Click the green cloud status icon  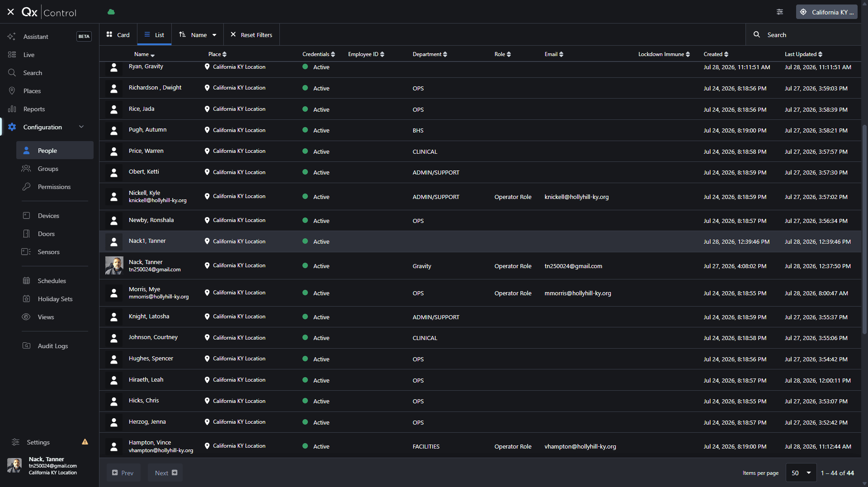tap(111, 12)
